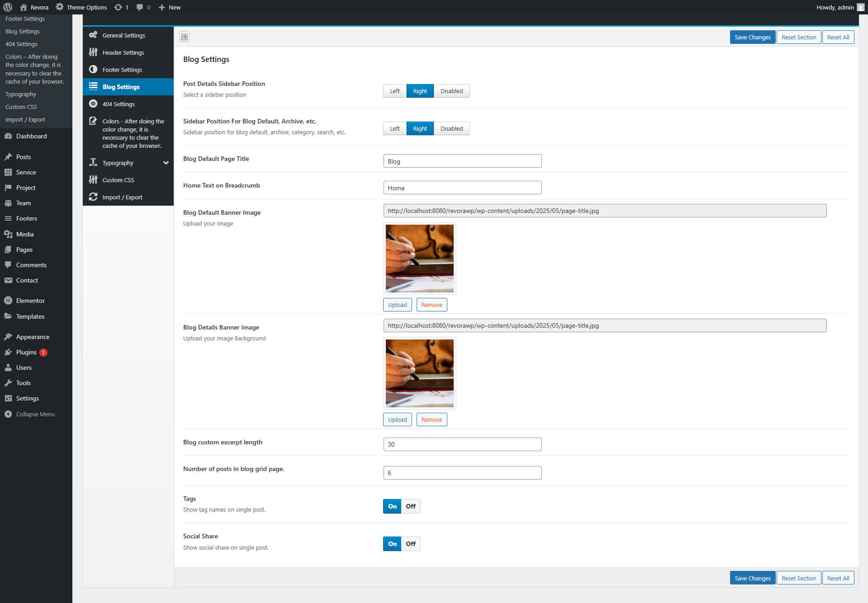Open Plugins menu with update badge
The image size is (868, 603).
(36, 352)
